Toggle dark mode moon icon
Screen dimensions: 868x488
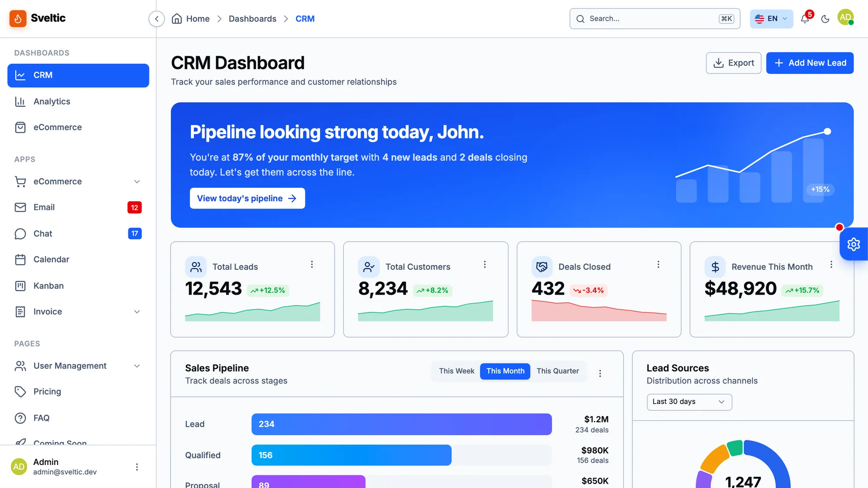coord(825,19)
